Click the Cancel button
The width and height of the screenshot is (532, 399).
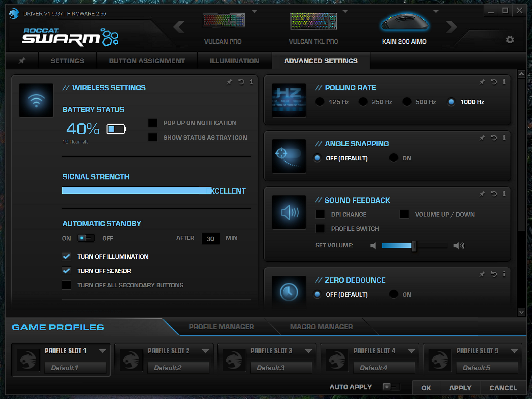point(503,388)
